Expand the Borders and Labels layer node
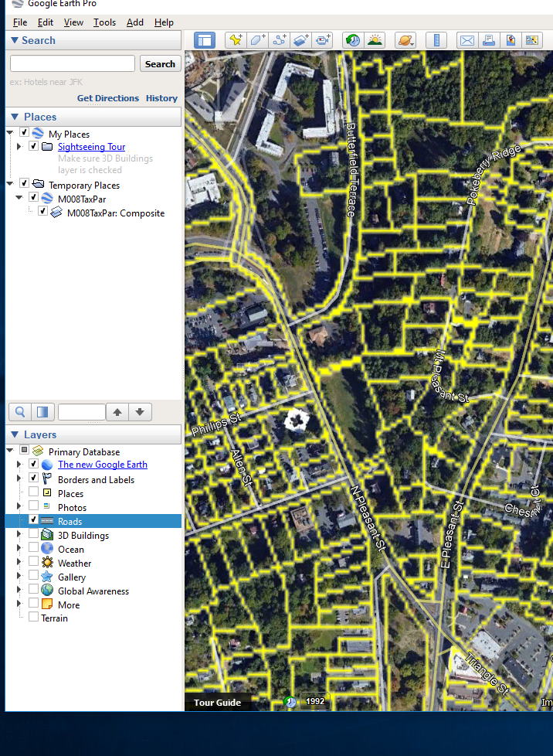The width and height of the screenshot is (553, 756). [x=19, y=478]
